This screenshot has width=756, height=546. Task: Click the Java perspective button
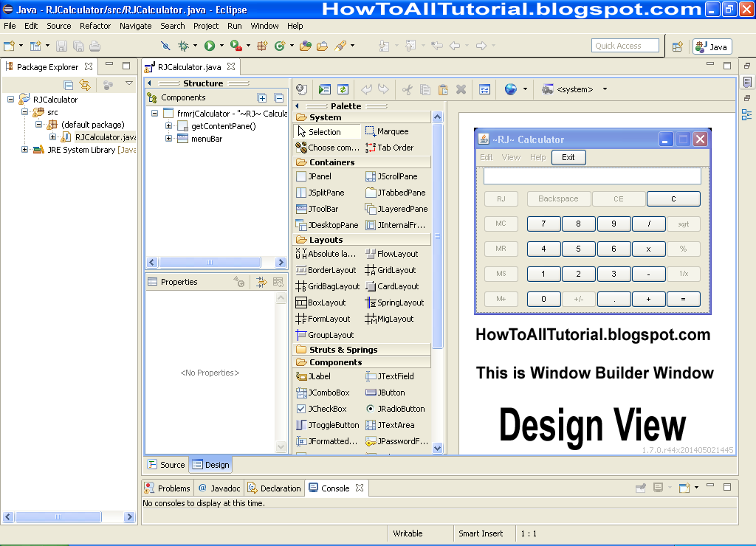point(712,46)
